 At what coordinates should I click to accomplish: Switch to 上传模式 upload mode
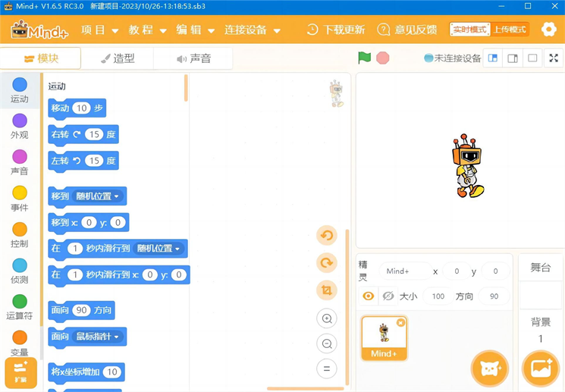tap(510, 30)
